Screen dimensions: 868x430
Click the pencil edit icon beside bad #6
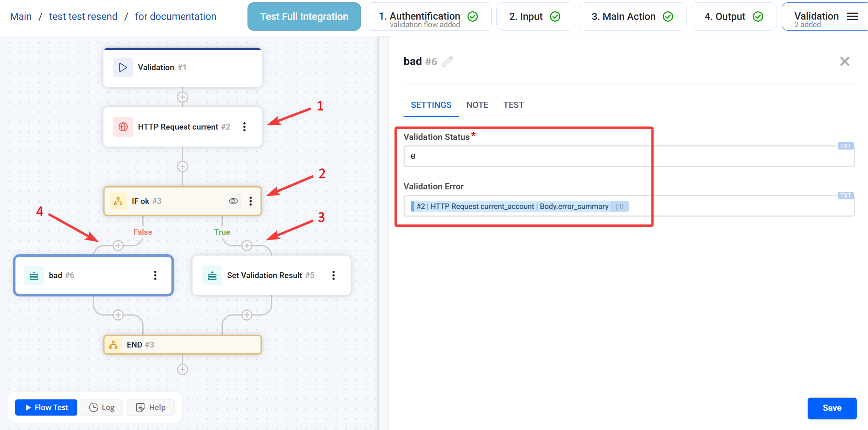click(448, 62)
